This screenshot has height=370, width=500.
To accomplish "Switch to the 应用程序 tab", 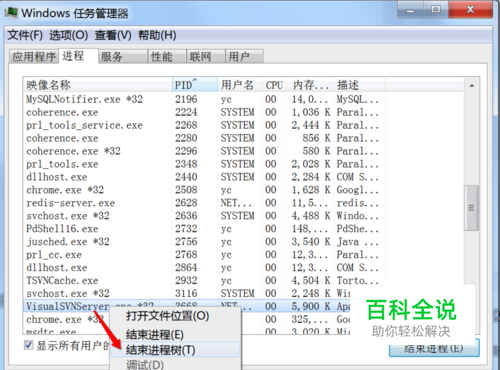I will (34, 56).
